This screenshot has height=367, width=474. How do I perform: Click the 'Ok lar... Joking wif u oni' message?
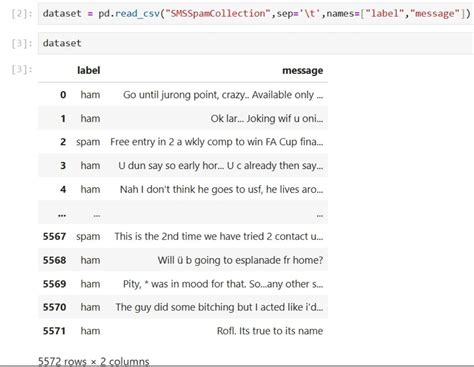[x=267, y=119]
